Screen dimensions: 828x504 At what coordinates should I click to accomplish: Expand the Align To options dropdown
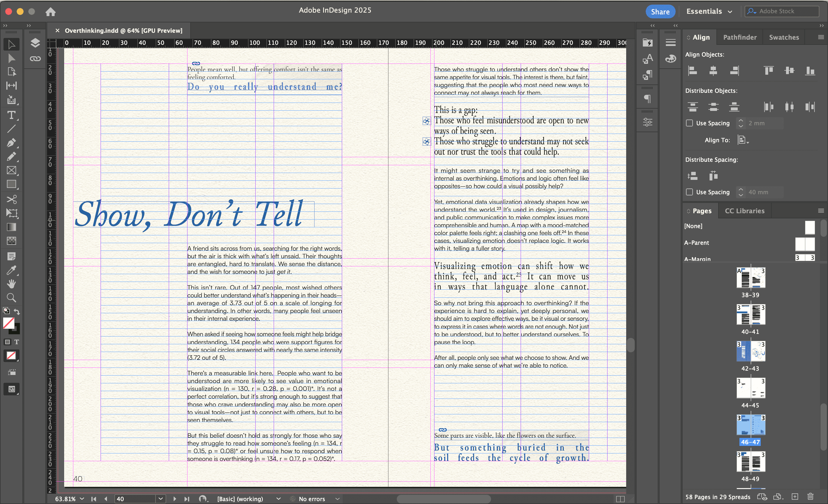click(743, 140)
